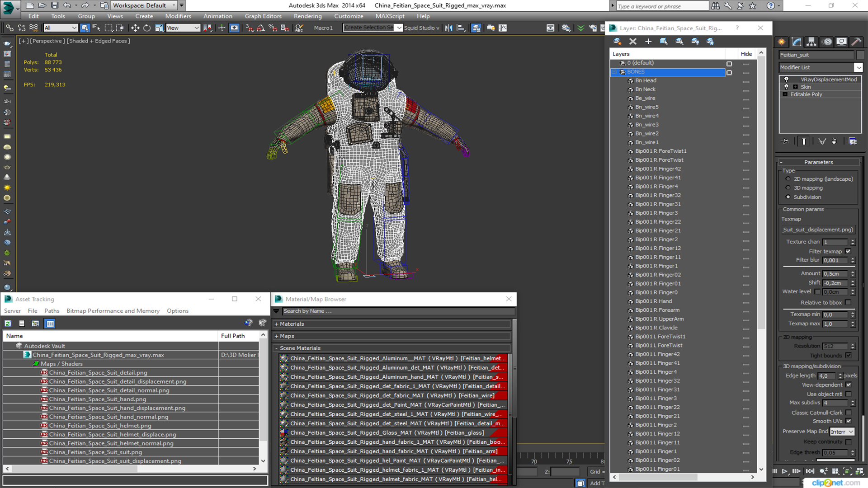Open Paths menu in Asset Tracking
868x488 pixels.
tap(52, 311)
